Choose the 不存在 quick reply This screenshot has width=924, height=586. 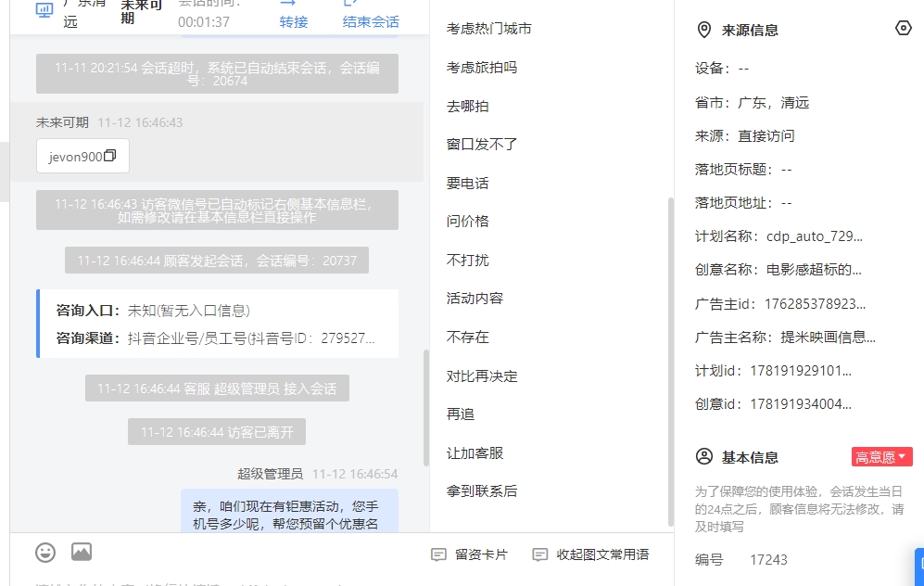468,338
